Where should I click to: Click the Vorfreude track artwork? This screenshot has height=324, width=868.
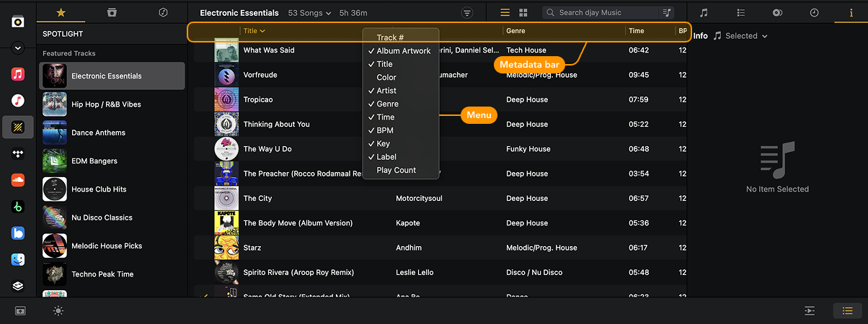[x=226, y=75]
